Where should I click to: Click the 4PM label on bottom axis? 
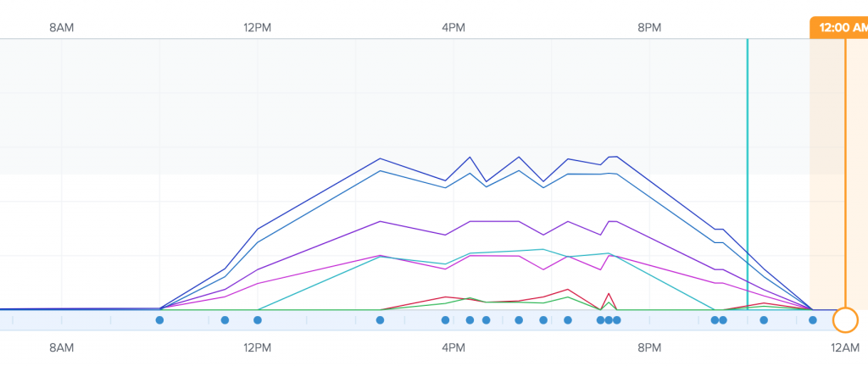(x=453, y=348)
